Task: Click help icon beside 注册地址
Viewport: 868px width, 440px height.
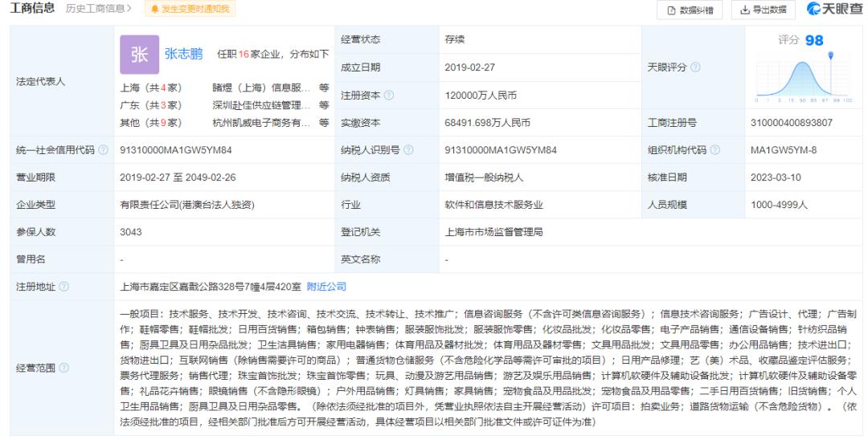Action: 63,287
